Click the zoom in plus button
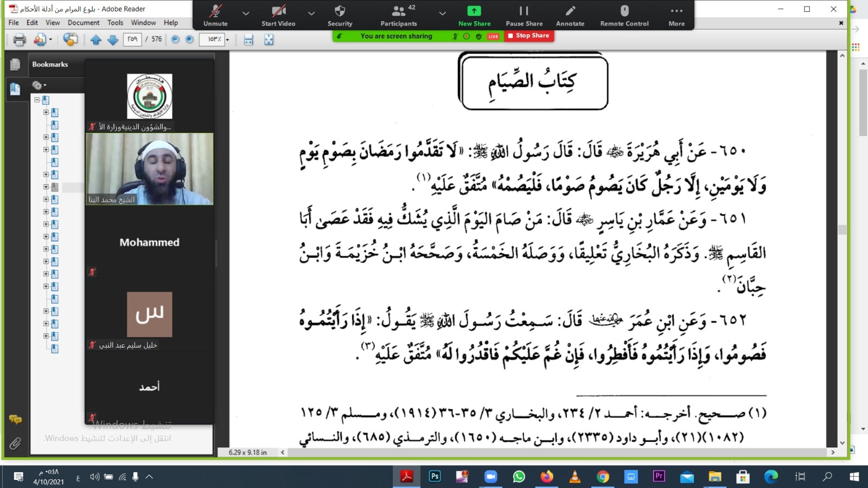 (x=189, y=40)
